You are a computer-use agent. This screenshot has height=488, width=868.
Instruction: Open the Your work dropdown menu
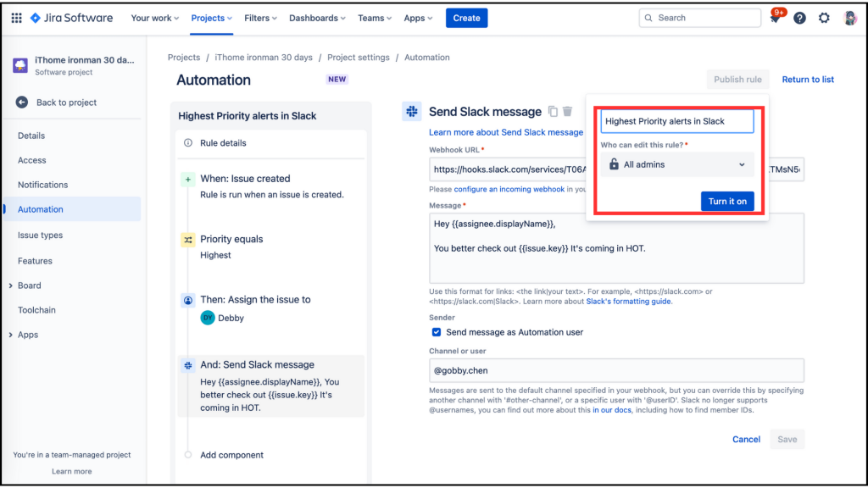click(154, 18)
